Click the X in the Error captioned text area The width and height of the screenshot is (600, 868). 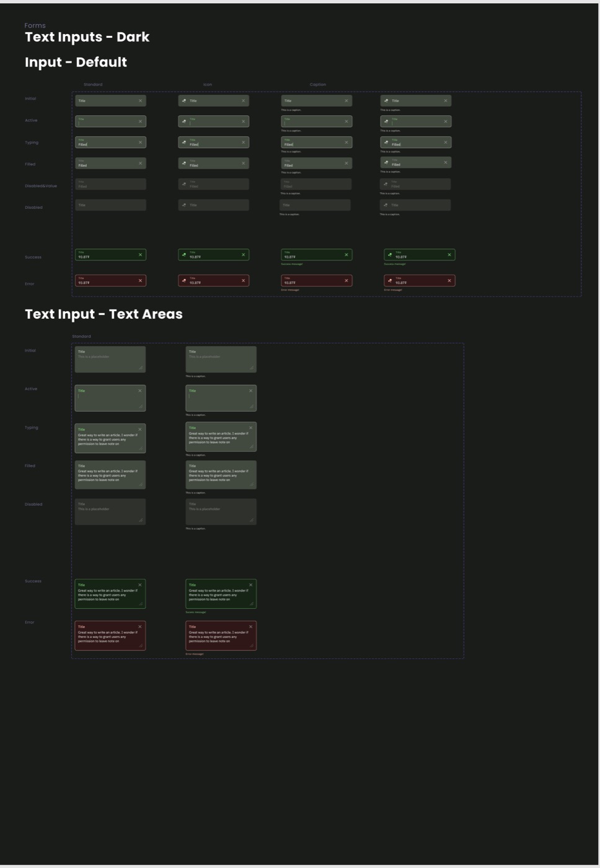click(250, 627)
